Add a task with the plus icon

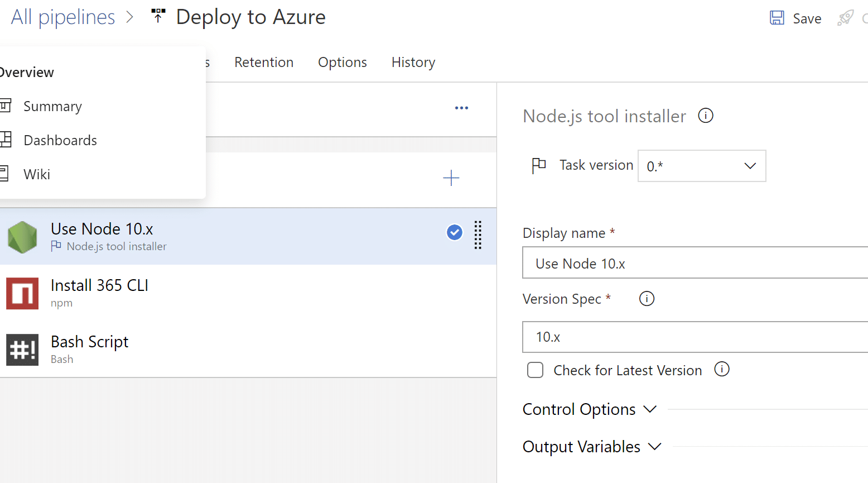click(451, 178)
